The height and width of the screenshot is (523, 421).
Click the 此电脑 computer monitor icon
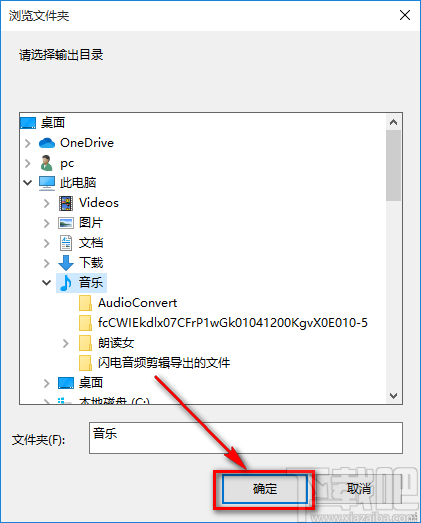47,183
